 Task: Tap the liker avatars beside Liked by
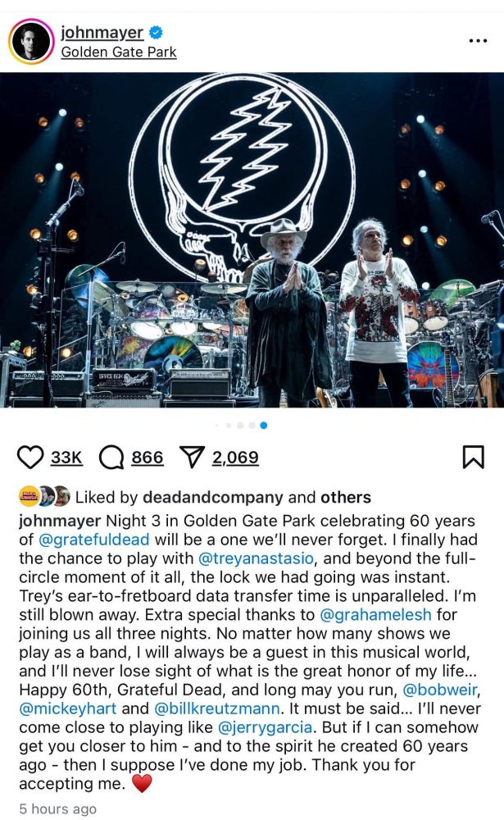tap(44, 496)
